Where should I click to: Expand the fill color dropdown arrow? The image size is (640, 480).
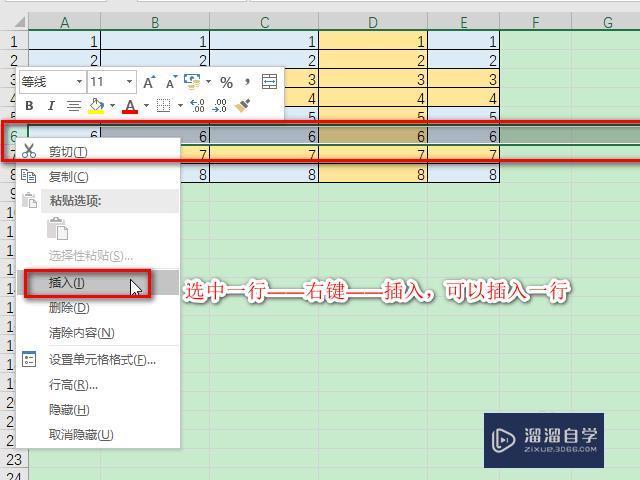pos(112,106)
